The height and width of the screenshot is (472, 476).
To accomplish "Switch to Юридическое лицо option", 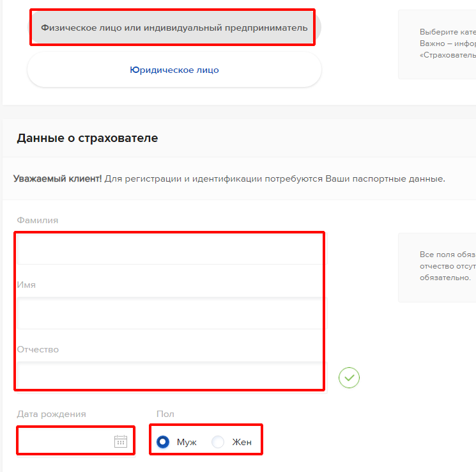I will pos(174,70).
